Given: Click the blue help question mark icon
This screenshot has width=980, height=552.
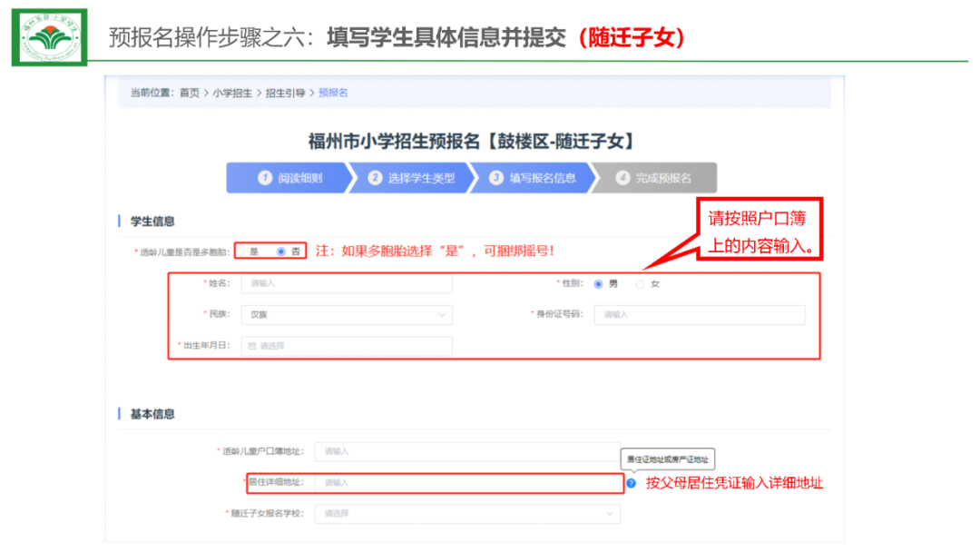Looking at the screenshot, I should coord(632,483).
